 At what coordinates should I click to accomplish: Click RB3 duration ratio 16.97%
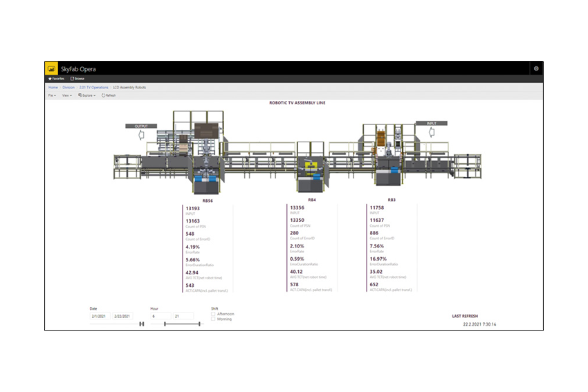point(378,259)
